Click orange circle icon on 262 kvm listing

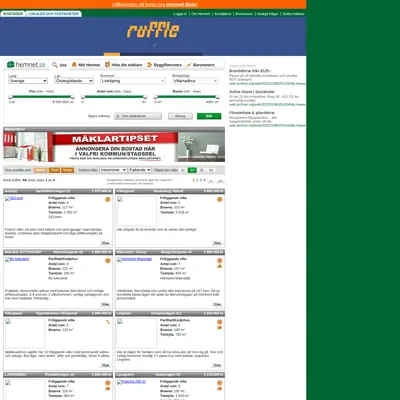(108, 199)
